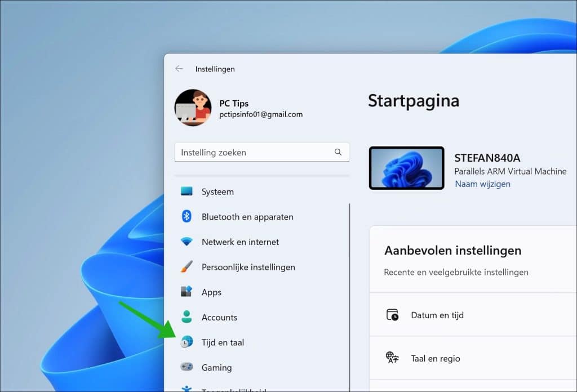Click the paintbrush icon for Persoonlijke instellingen

tap(187, 266)
